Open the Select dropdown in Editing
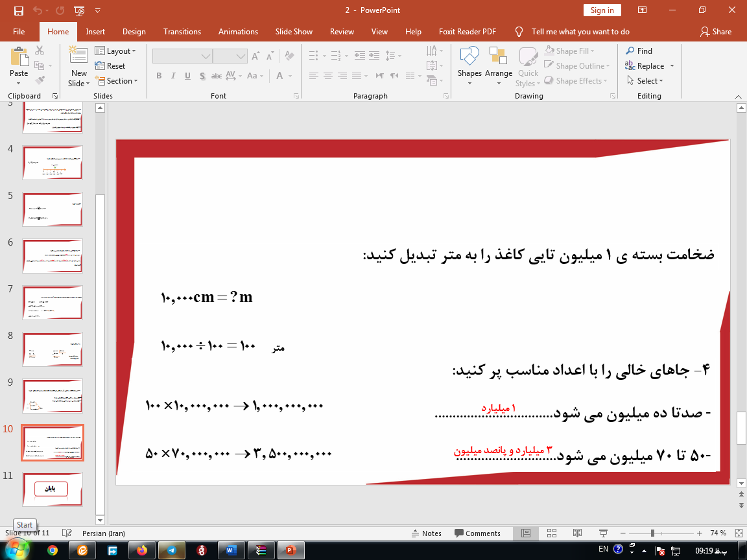Viewport: 747px width, 560px height. click(645, 81)
